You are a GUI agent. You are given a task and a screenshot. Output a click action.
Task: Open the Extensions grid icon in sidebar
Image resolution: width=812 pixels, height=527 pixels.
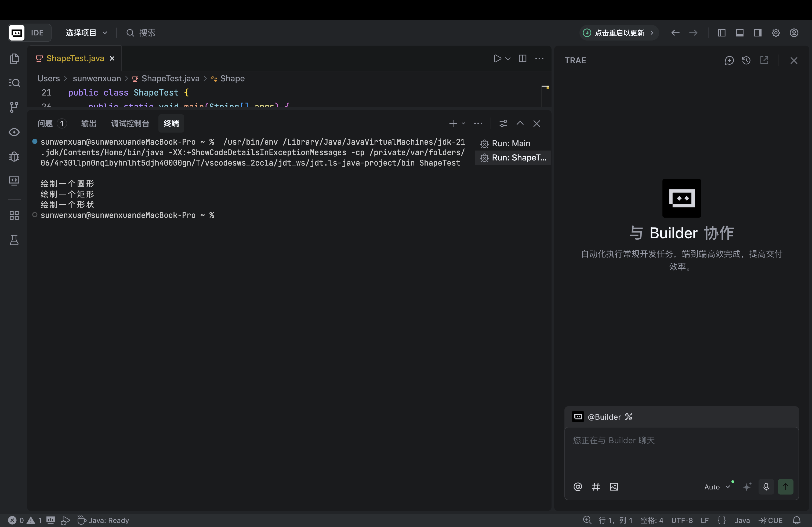point(14,215)
